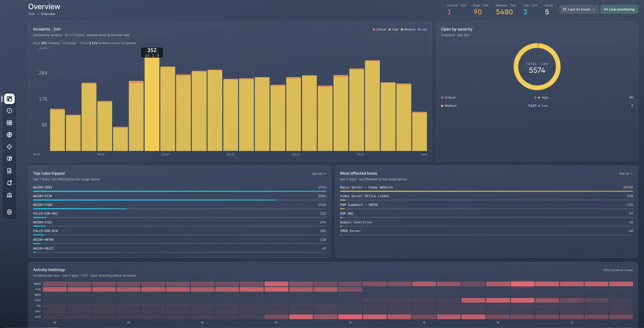This screenshot has height=328, width=644.
Task: Click the High orange dot in Open by severity
Action: pos(539,98)
